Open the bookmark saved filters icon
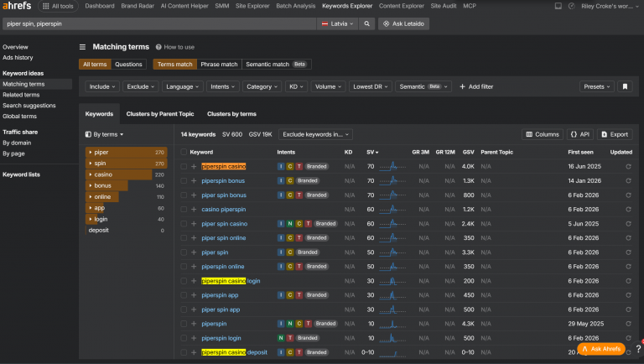 point(625,86)
